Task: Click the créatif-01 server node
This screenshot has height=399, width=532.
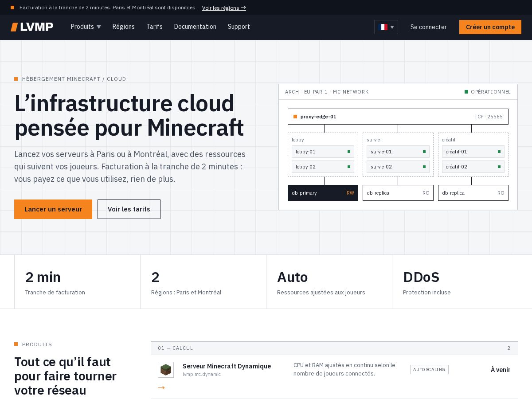Action: coord(473,152)
